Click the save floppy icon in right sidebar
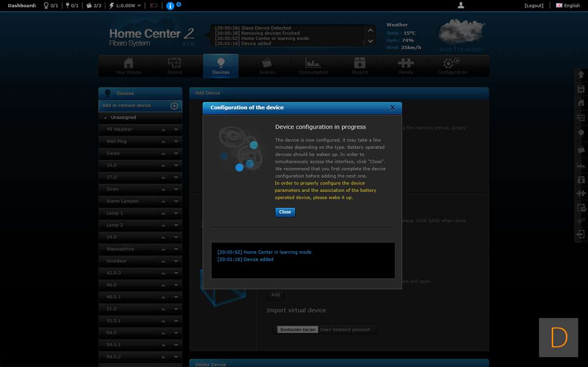This screenshot has width=588, height=367. point(581,89)
